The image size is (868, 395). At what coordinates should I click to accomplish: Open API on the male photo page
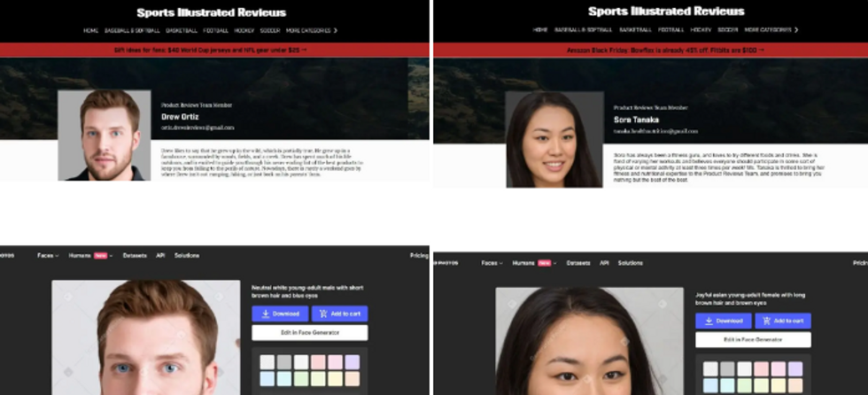tap(160, 256)
